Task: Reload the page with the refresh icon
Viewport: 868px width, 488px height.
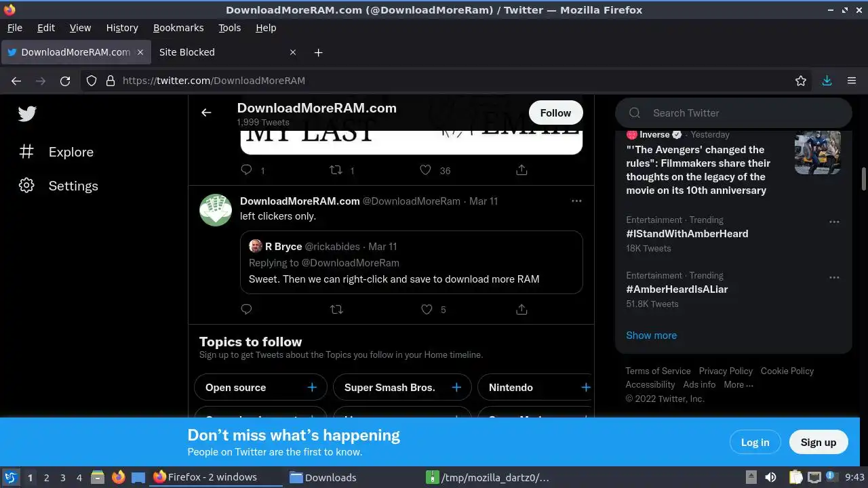Action: coord(65,81)
